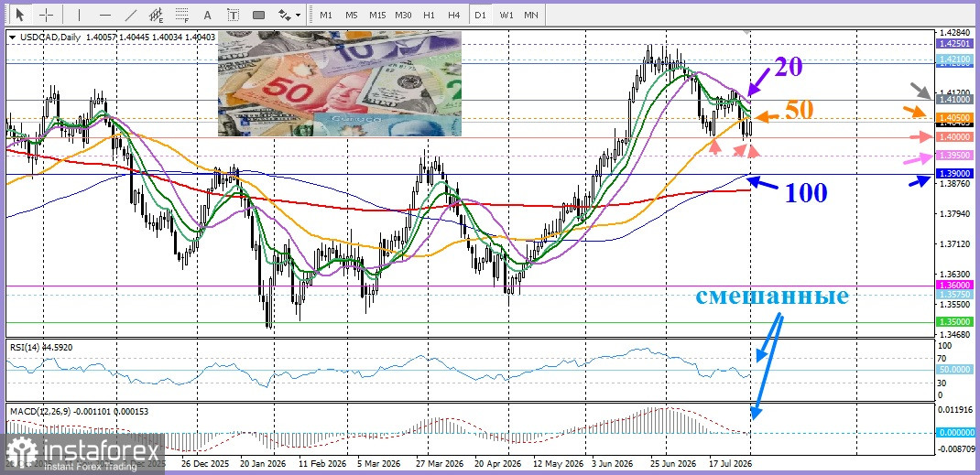Click the 3 Jun 2026 date label
The height and width of the screenshot is (475, 980).
tap(615, 464)
